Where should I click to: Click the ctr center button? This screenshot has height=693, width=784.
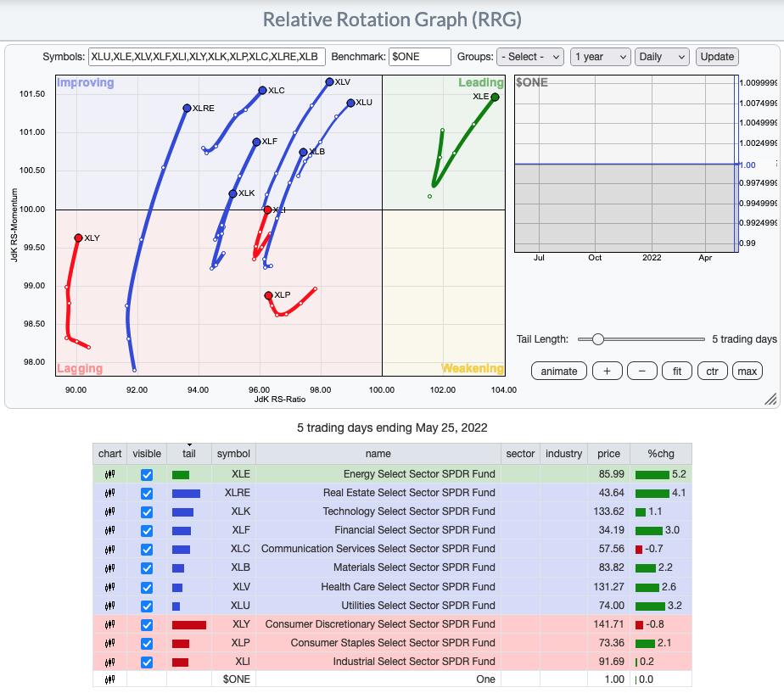pyautogui.click(x=712, y=371)
